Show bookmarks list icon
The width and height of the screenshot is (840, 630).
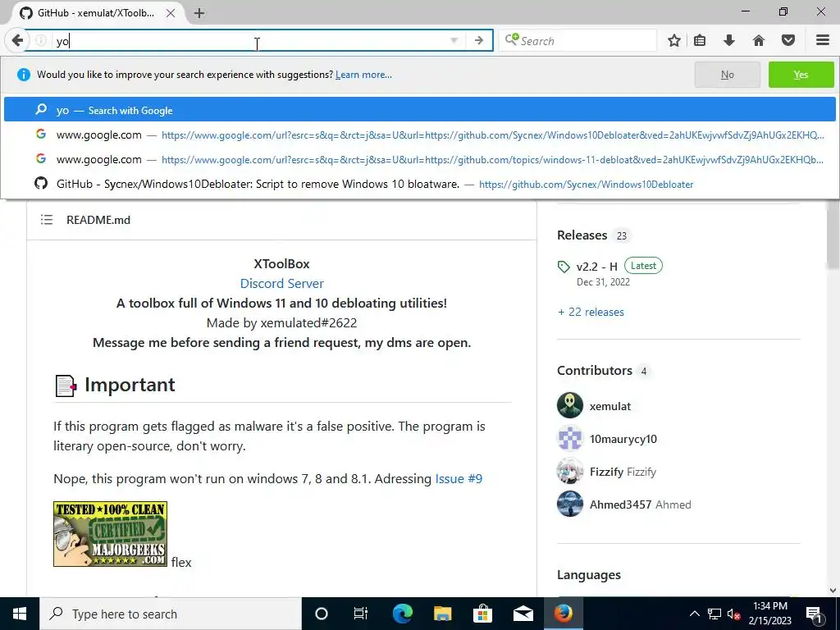click(700, 40)
